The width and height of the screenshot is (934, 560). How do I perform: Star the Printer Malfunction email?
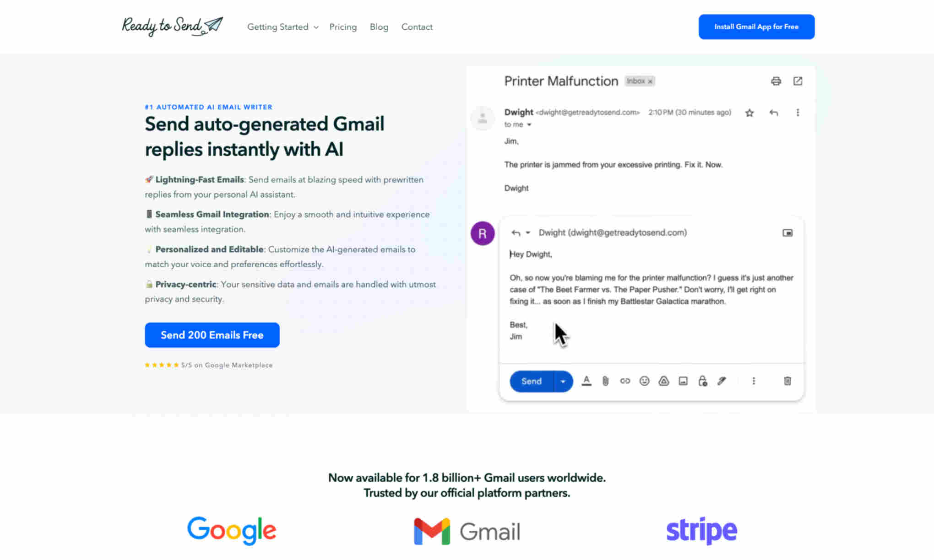(749, 112)
